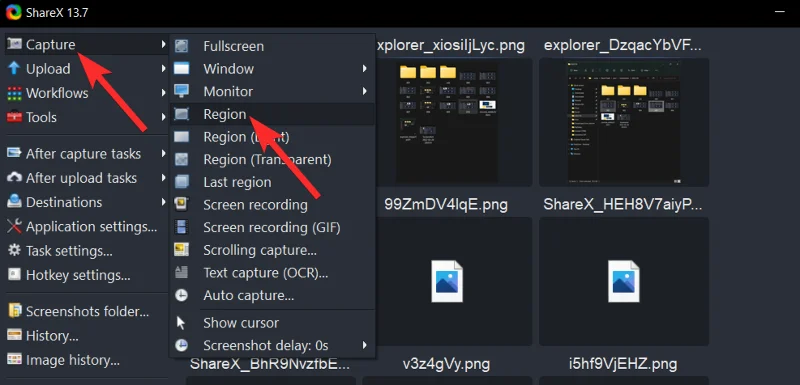800x385 pixels.
Task: Click the Hotkey settings icon
Action: (x=14, y=275)
